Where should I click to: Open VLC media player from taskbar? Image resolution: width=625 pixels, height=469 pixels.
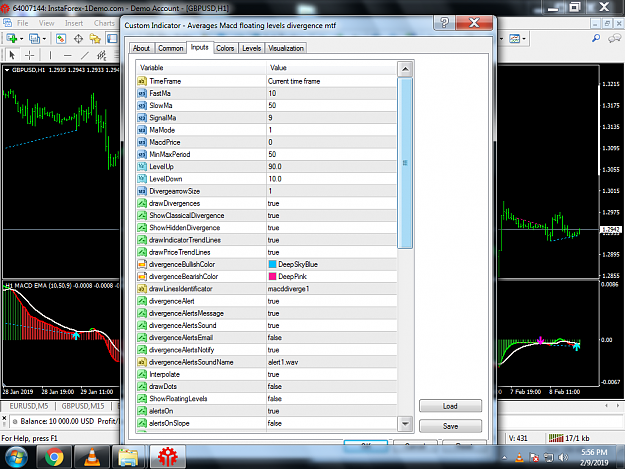[x=92, y=457]
